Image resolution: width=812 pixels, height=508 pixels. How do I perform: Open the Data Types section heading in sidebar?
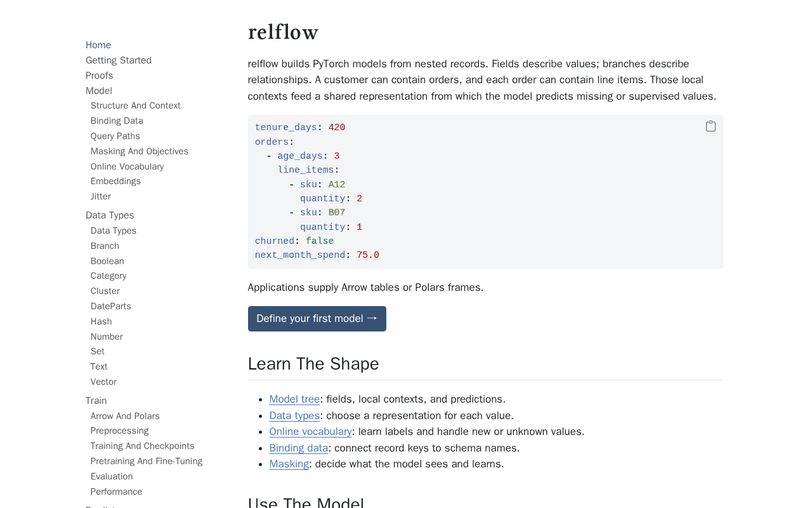pos(110,215)
